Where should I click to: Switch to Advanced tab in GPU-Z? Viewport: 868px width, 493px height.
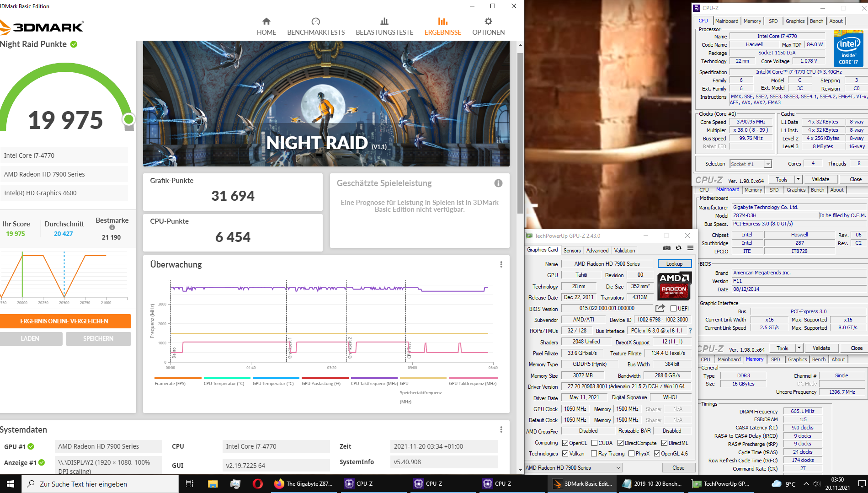[x=597, y=250]
